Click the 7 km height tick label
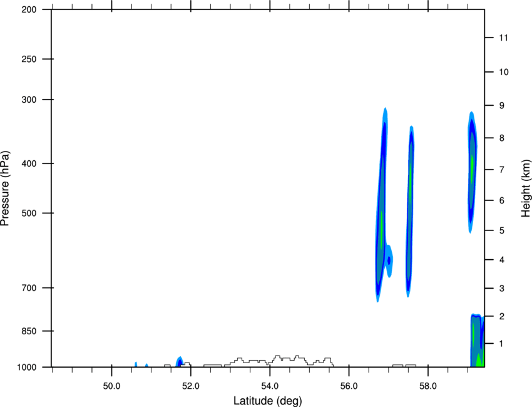 click(501, 170)
